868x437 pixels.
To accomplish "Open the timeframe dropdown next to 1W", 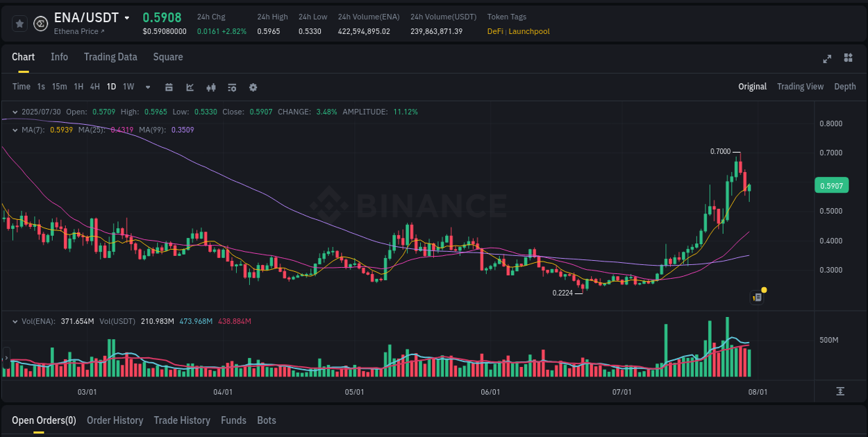I will tap(147, 87).
